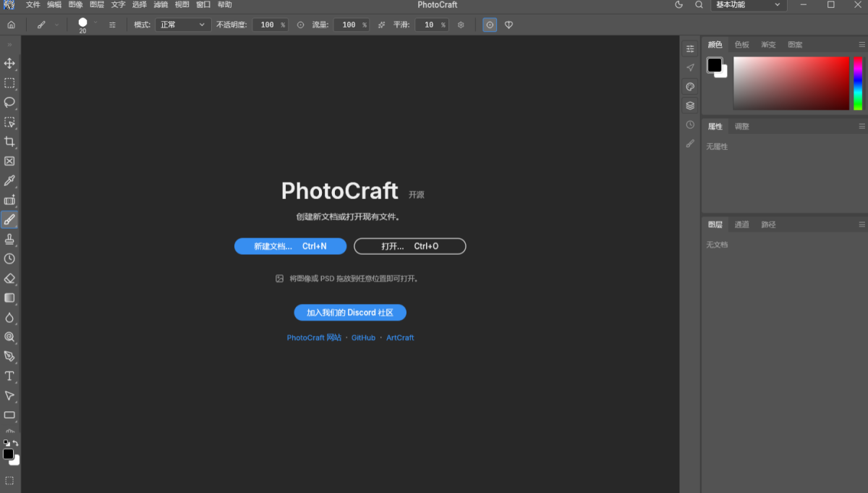
Task: Select the Crop tool
Action: coord(9,142)
